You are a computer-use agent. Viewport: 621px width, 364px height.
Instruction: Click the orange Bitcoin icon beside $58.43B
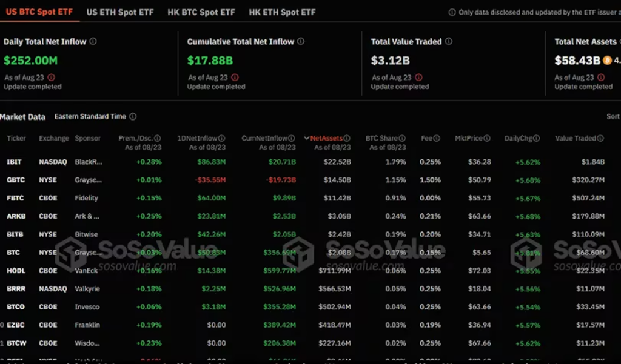607,60
